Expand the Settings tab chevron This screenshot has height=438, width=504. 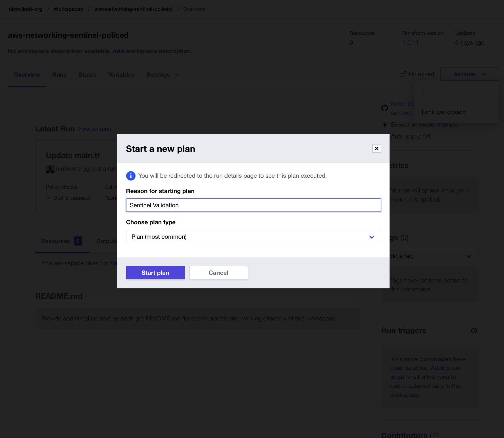coord(178,75)
